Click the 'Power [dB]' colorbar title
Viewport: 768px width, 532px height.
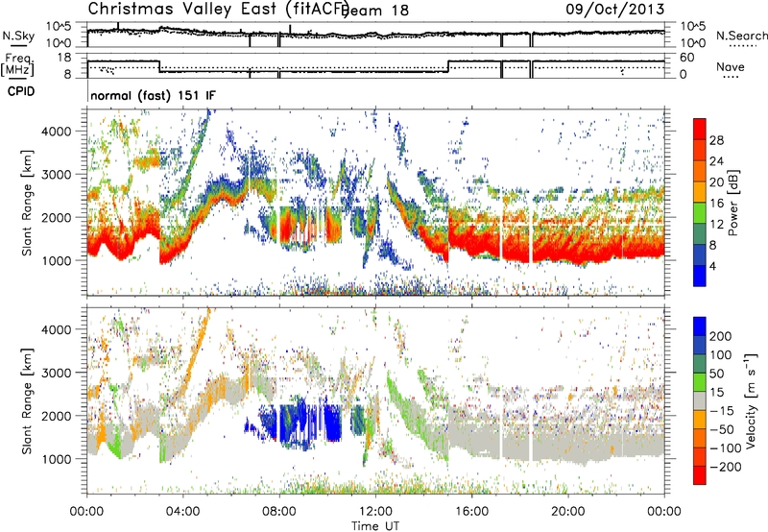tap(732, 203)
